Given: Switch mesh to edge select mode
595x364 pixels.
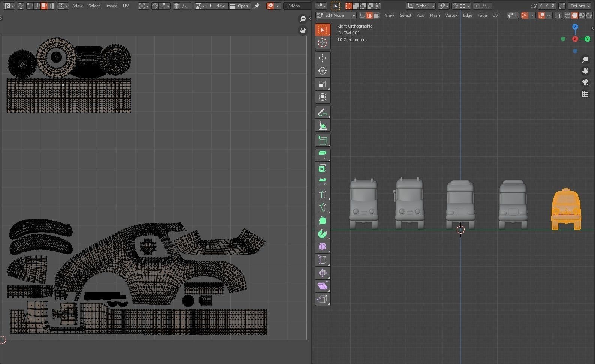Looking at the screenshot, I should click(369, 15).
